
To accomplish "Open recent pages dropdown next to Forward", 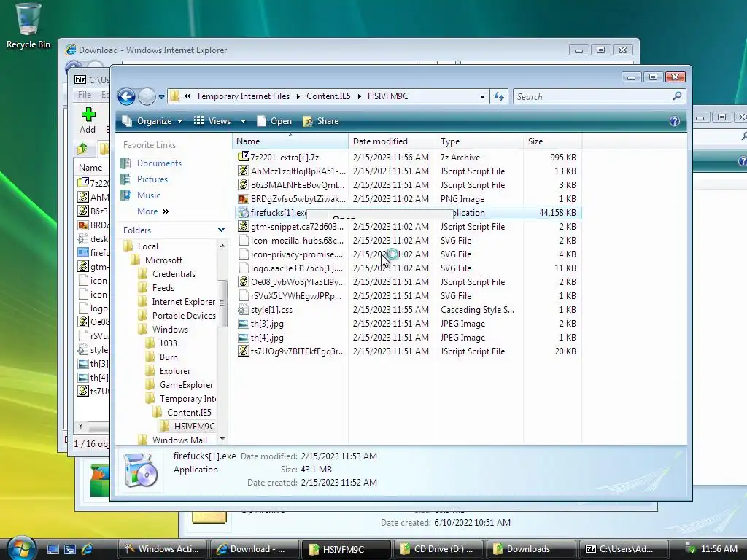I will pos(161,97).
